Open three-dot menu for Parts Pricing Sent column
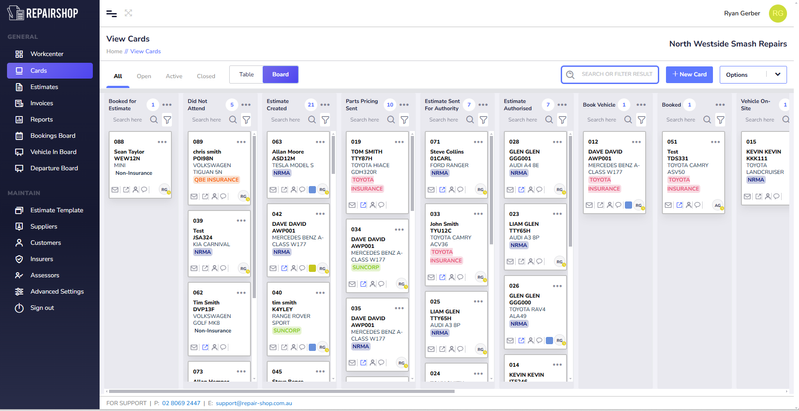 pyautogui.click(x=404, y=104)
